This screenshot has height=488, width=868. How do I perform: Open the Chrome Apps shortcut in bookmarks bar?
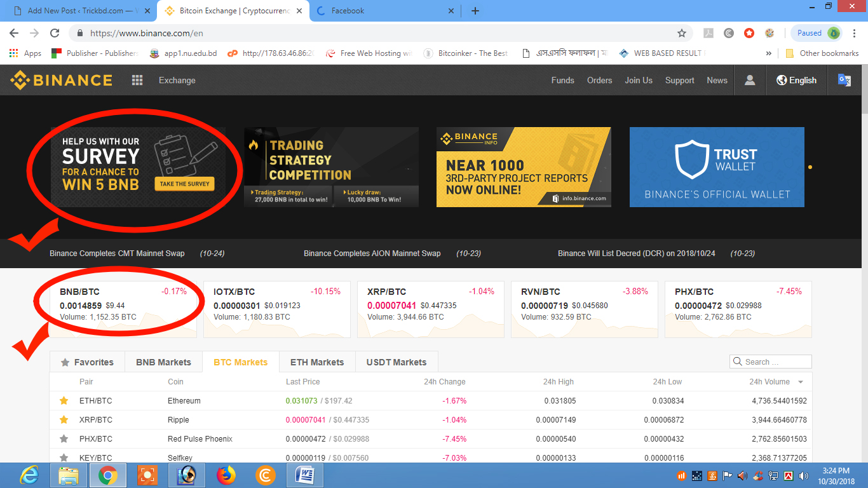[x=25, y=53]
